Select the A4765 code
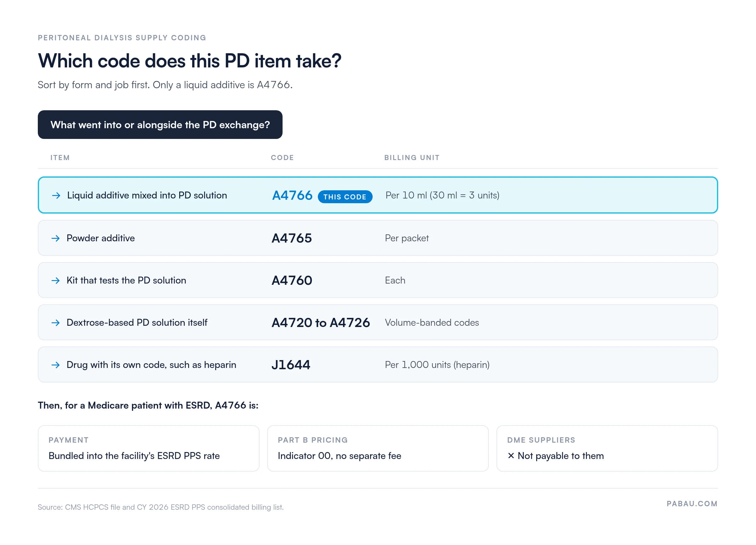This screenshot has width=756, height=545. pos(292,238)
